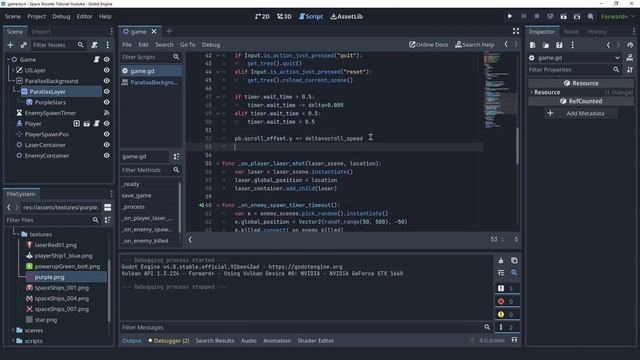This screenshot has width=640, height=360.
Task: Fold the _on_player_laser_shot function
Action: click(218, 164)
